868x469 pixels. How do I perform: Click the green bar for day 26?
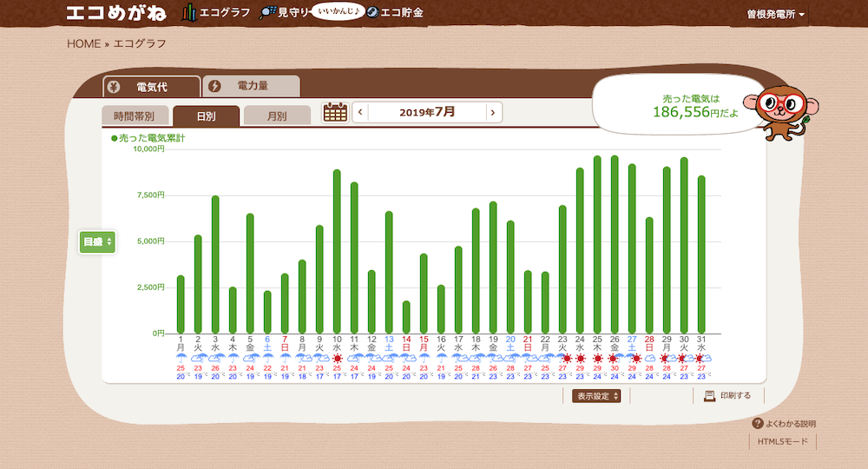point(615,244)
